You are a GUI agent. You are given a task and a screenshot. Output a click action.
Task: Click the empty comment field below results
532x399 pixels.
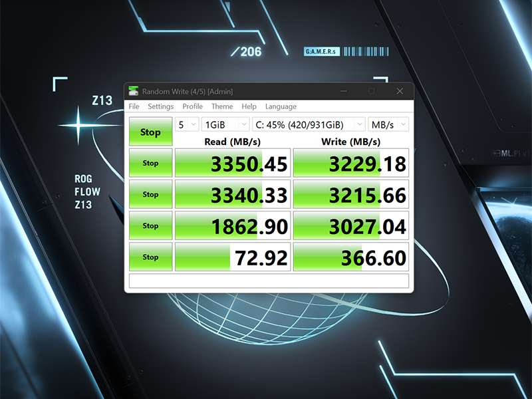269,281
